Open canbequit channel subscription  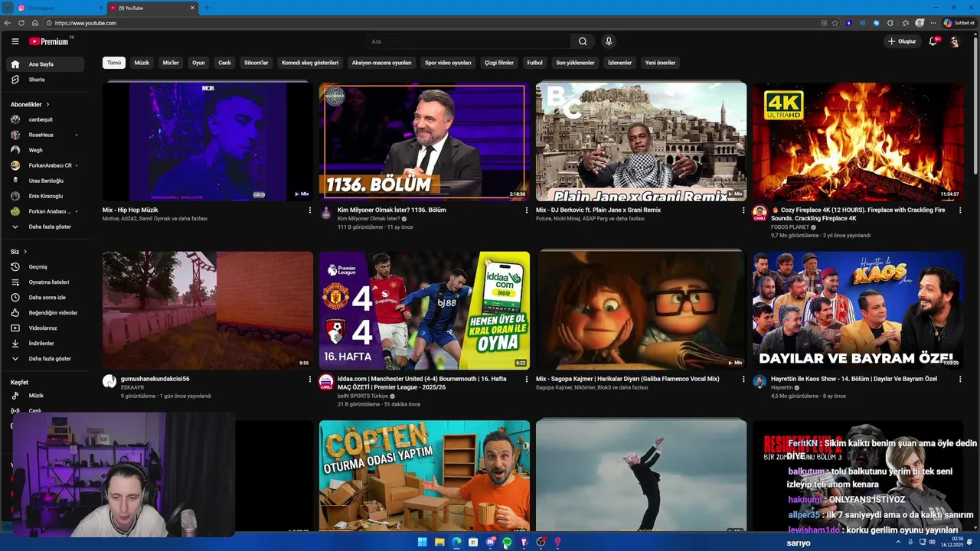pyautogui.click(x=46, y=119)
